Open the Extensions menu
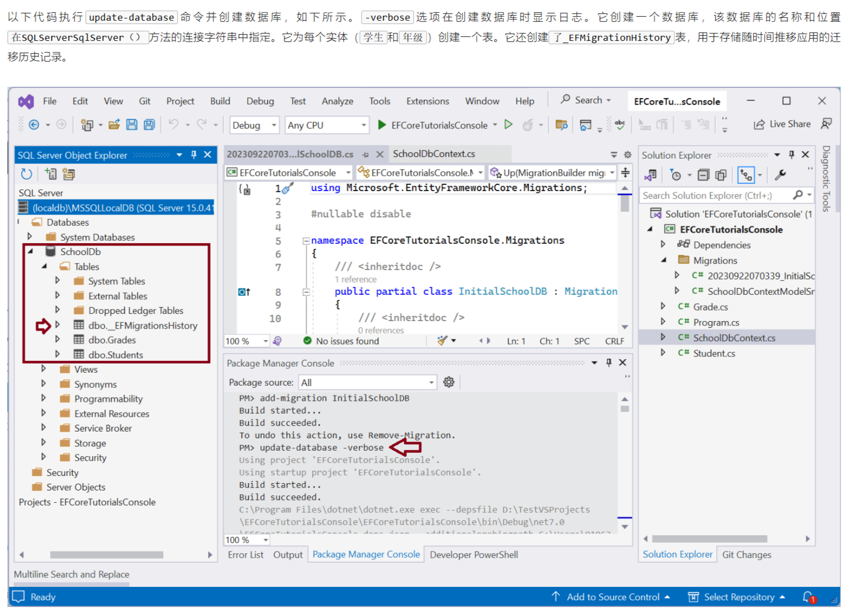The width and height of the screenshot is (845, 616). click(x=428, y=101)
